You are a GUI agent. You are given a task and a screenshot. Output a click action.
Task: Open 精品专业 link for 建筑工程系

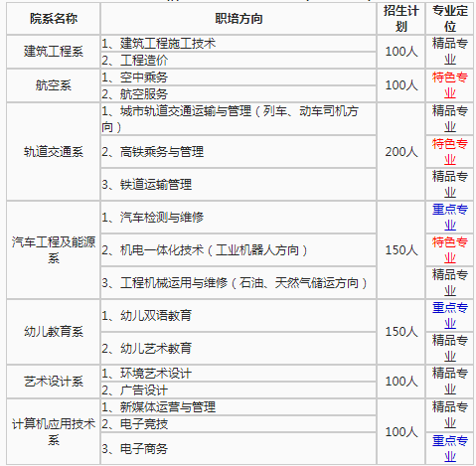click(449, 52)
